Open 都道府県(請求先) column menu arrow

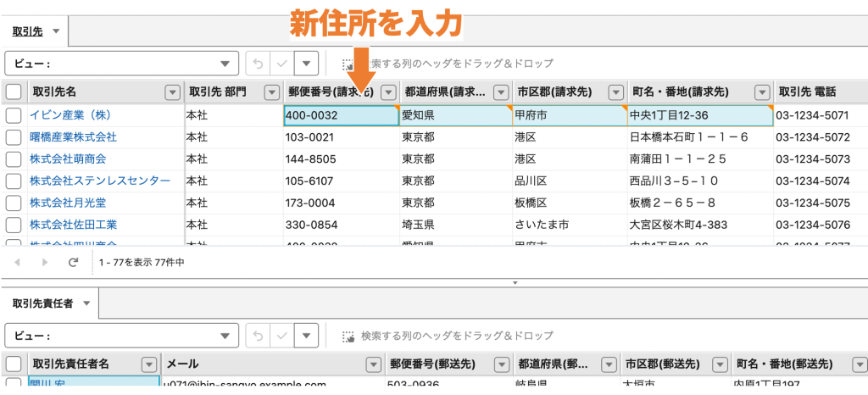tap(503, 92)
